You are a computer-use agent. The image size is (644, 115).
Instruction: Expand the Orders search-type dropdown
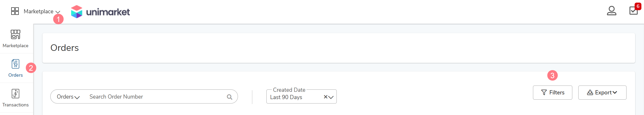coord(68,97)
